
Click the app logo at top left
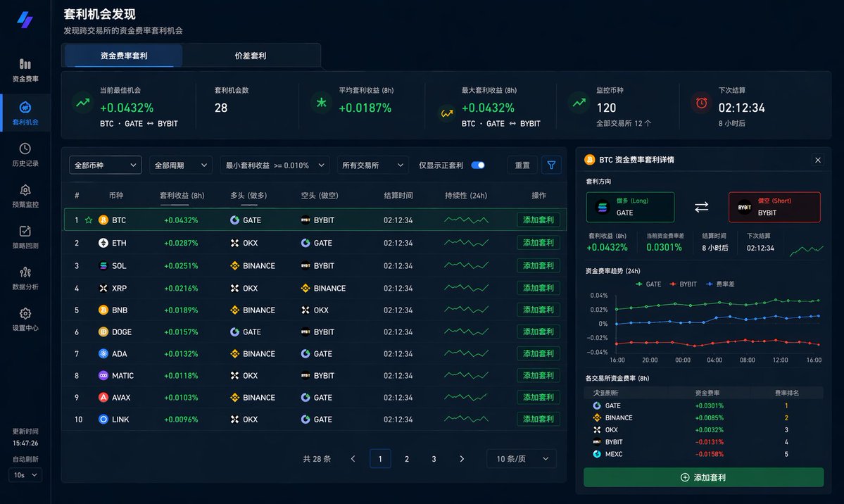25,20
